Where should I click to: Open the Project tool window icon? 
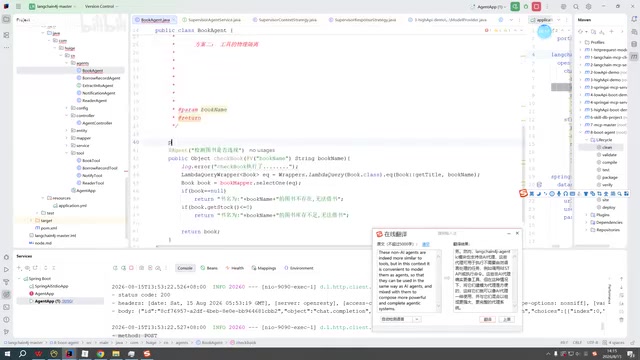click(6, 20)
